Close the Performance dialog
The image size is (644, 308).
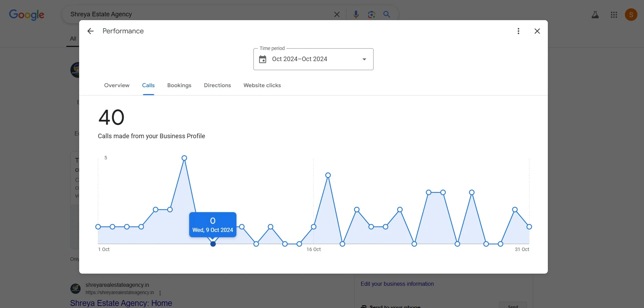tap(537, 31)
